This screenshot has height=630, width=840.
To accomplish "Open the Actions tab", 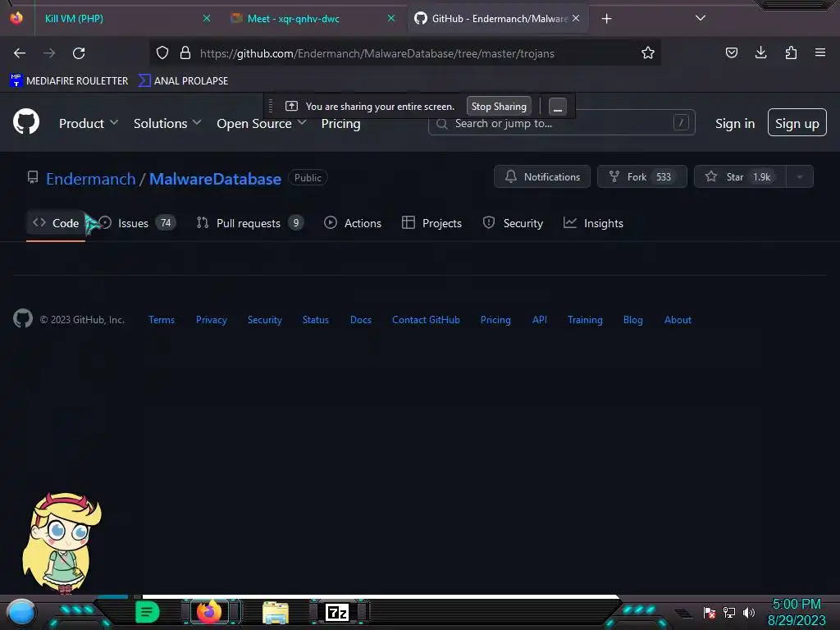I will tap(353, 223).
